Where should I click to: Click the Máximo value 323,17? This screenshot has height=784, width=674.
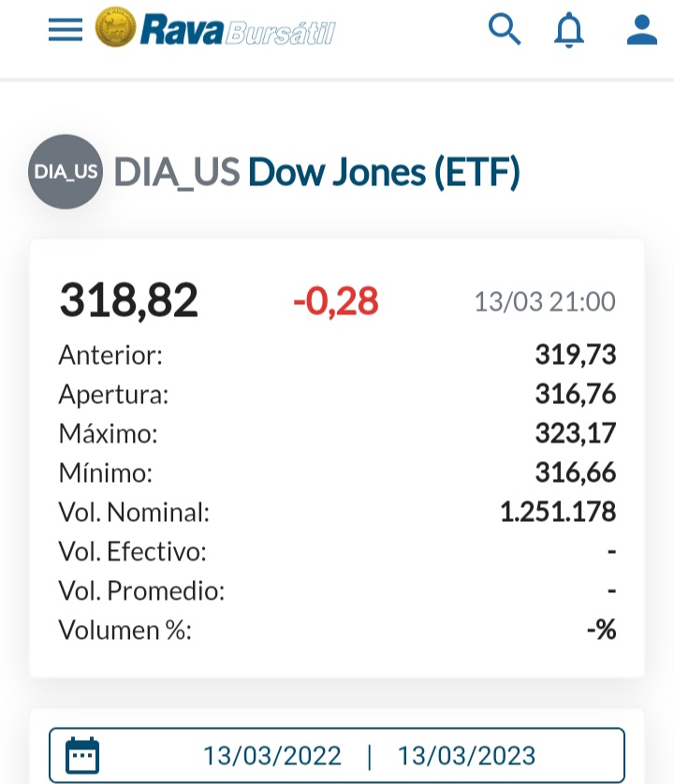point(576,434)
